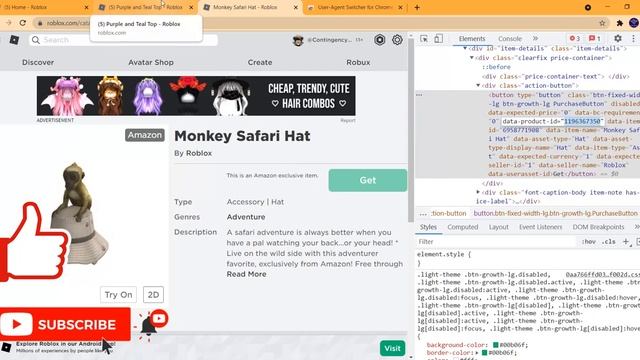Select the Styles tab
Viewport: 640px width, 360px height.
coord(428,227)
